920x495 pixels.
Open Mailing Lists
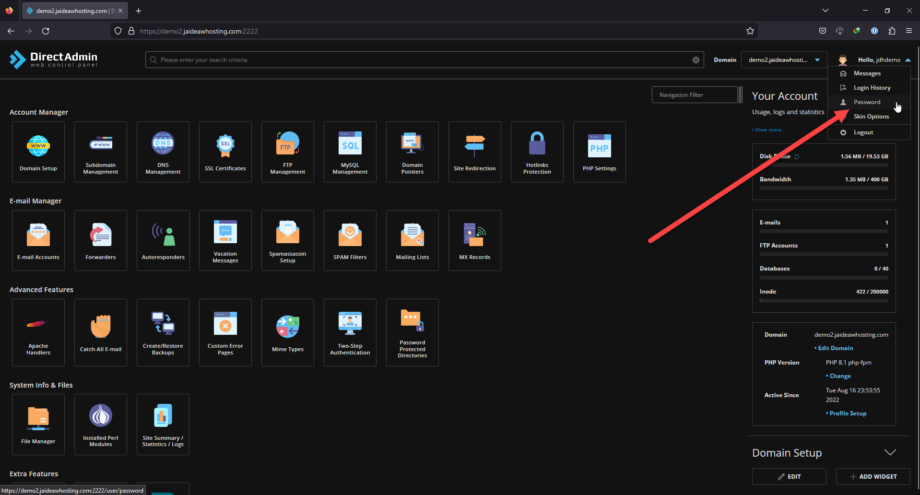pyautogui.click(x=412, y=240)
